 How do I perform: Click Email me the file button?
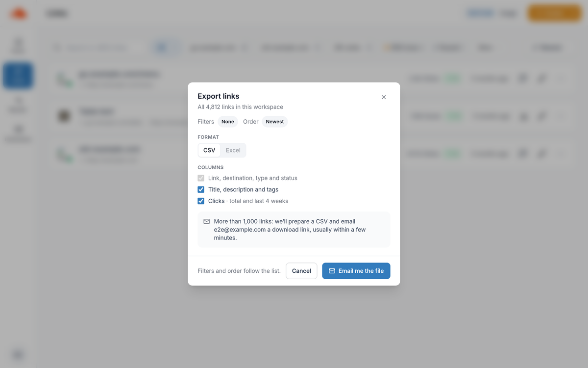356,271
